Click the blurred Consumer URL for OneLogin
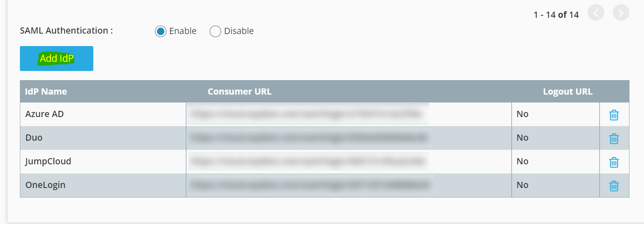Screen dimensions: 644x249 click(x=311, y=185)
